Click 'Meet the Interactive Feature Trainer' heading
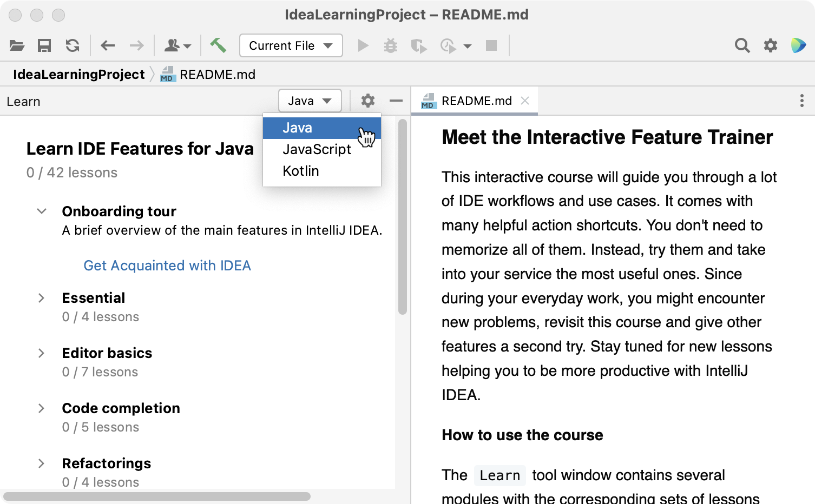Screen dimensions: 815x504 (x=607, y=137)
